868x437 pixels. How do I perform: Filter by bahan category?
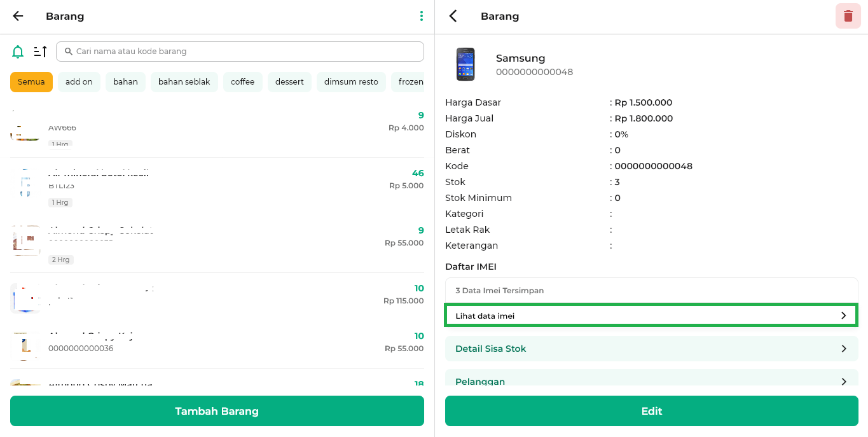pyautogui.click(x=125, y=82)
